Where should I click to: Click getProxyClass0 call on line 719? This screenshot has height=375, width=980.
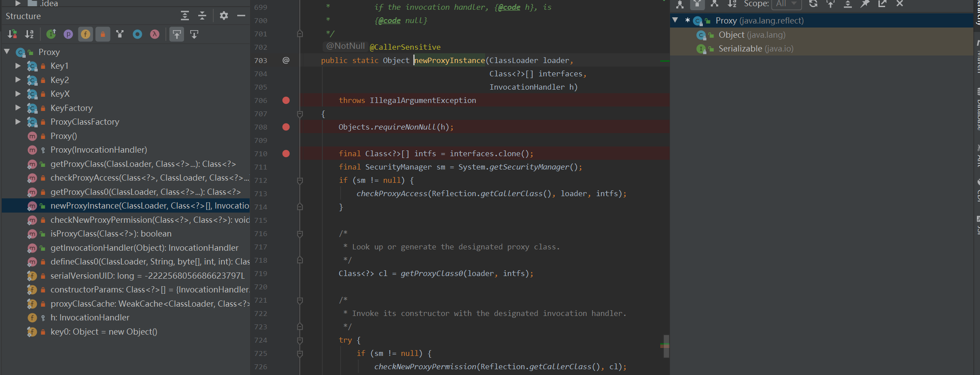coord(432,273)
